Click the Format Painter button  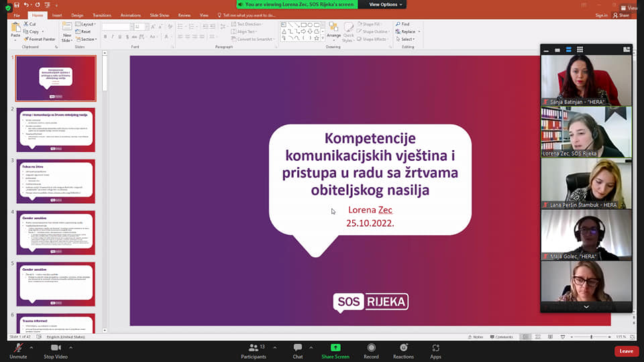click(x=41, y=40)
